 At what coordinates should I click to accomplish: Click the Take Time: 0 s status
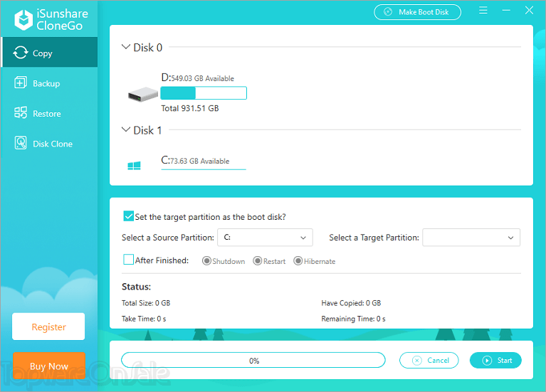144,319
